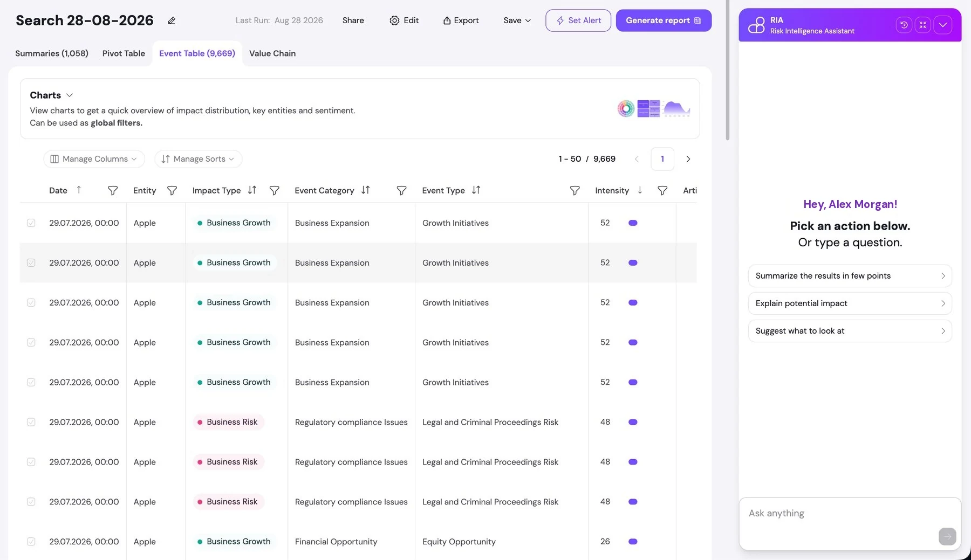Tick the first Business Risk row checkbox
Image resolution: width=971 pixels, height=560 pixels.
(31, 422)
